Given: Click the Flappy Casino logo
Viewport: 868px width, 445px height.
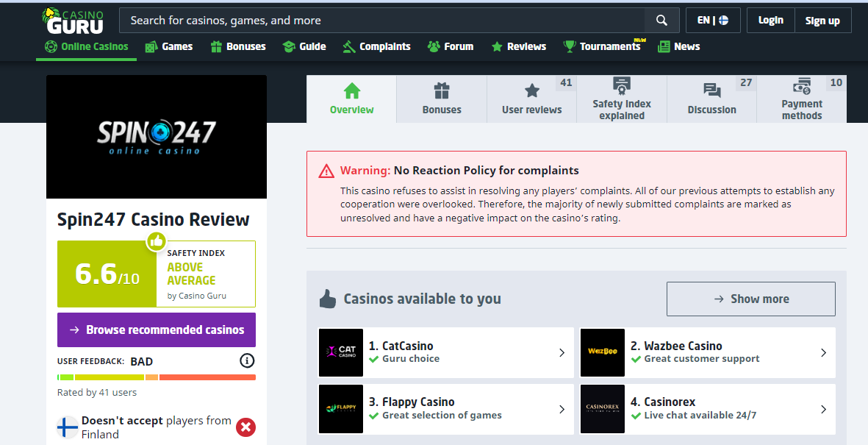Looking at the screenshot, I should click(341, 409).
